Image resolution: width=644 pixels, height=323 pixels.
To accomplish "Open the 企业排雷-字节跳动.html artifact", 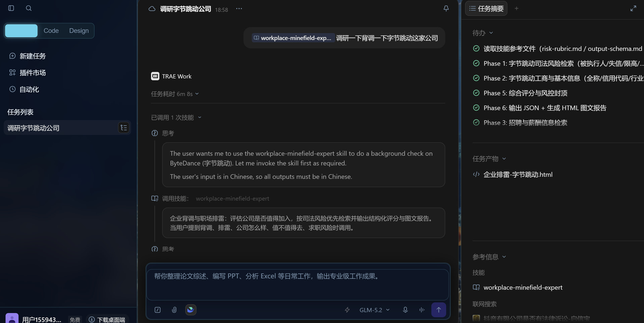I will [518, 174].
